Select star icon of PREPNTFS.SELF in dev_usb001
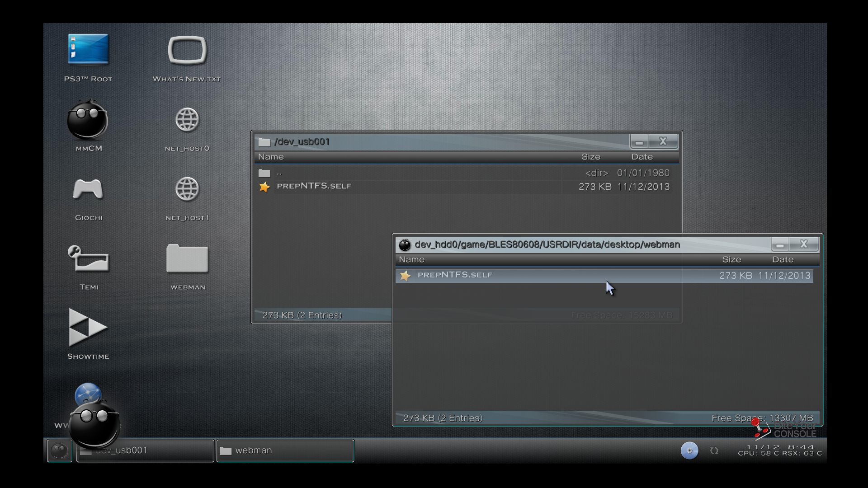Viewport: 868px width, 488px height. [264, 187]
